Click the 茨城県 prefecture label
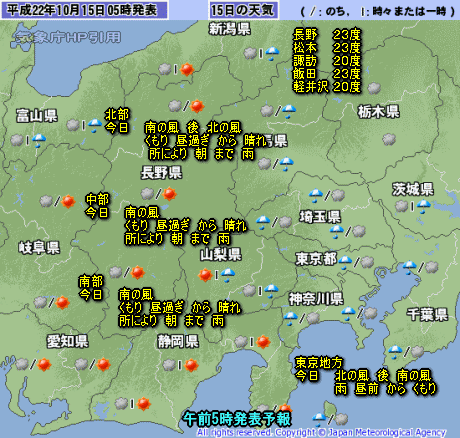Viewport: 460px width, 438px height. pos(413,189)
